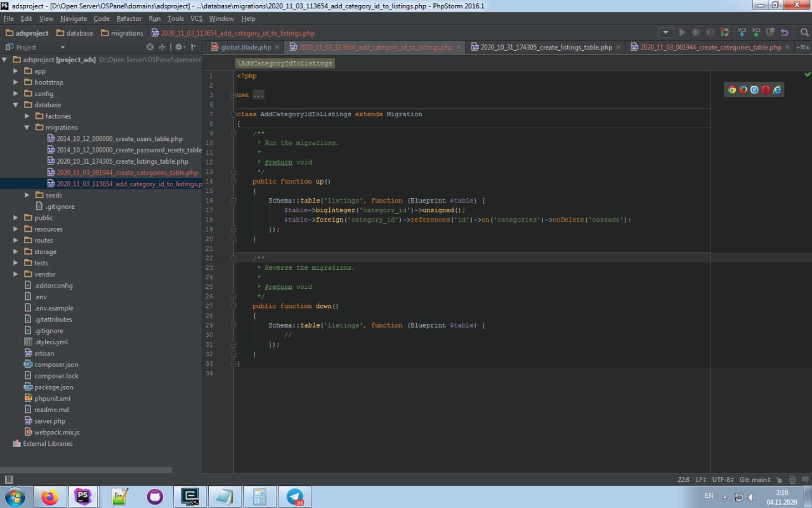Click the Project panel horizontal scrollbar
The image size is (812, 508).
pos(86,471)
